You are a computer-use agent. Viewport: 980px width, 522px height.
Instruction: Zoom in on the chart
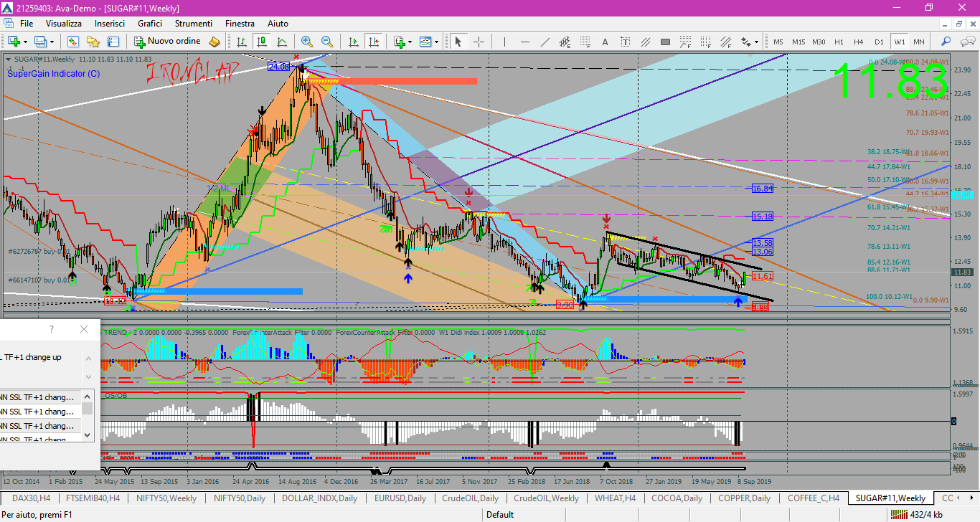pos(307,42)
